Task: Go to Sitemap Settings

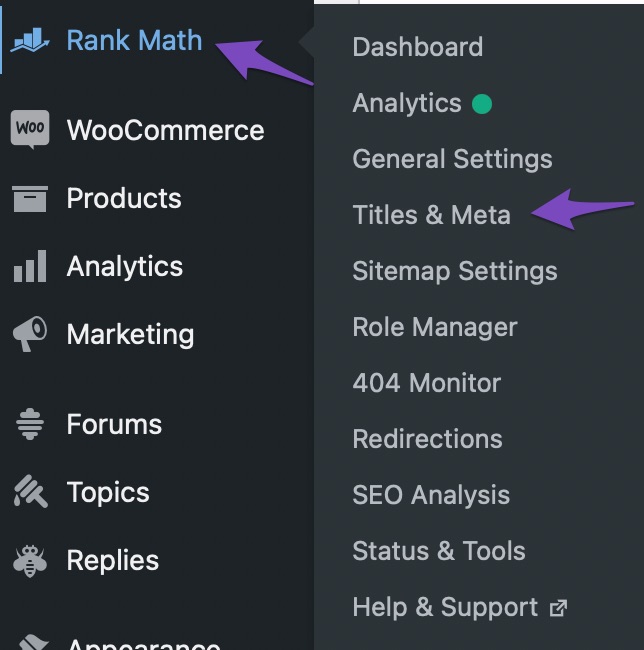Action: coord(455,271)
